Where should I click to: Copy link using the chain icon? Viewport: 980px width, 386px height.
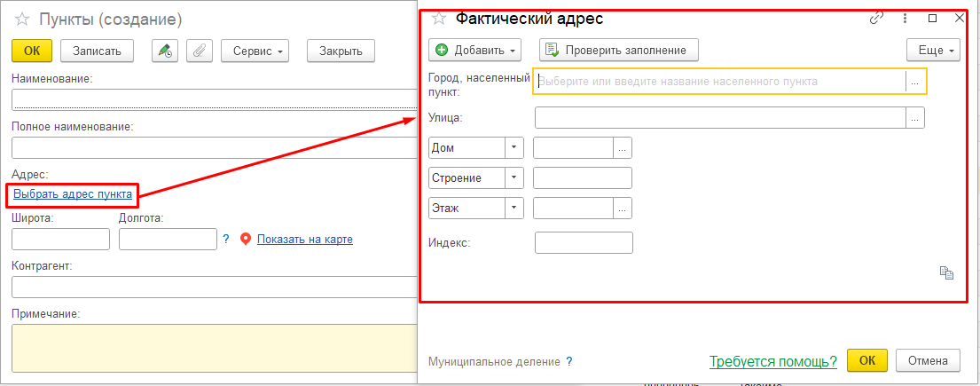[x=877, y=18]
